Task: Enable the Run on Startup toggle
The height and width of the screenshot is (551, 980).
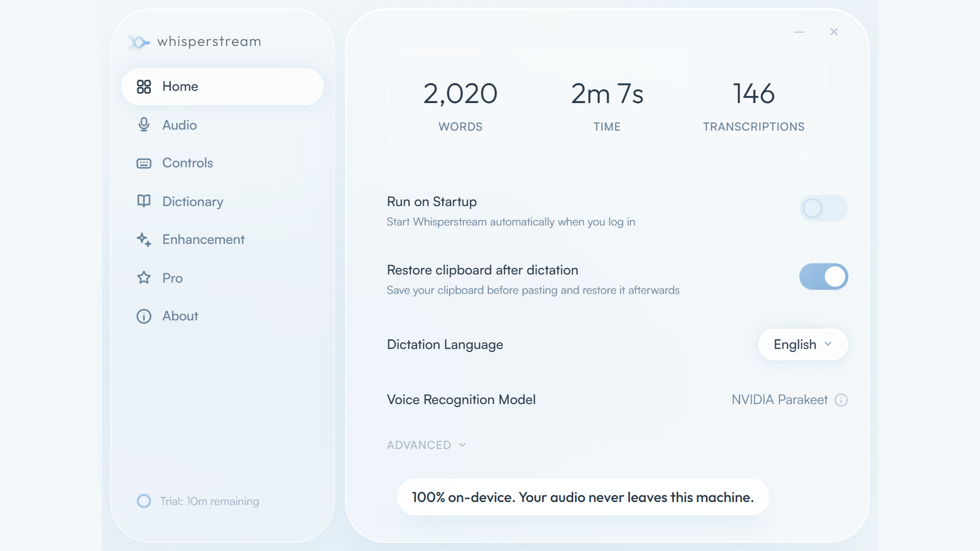Action: click(824, 208)
